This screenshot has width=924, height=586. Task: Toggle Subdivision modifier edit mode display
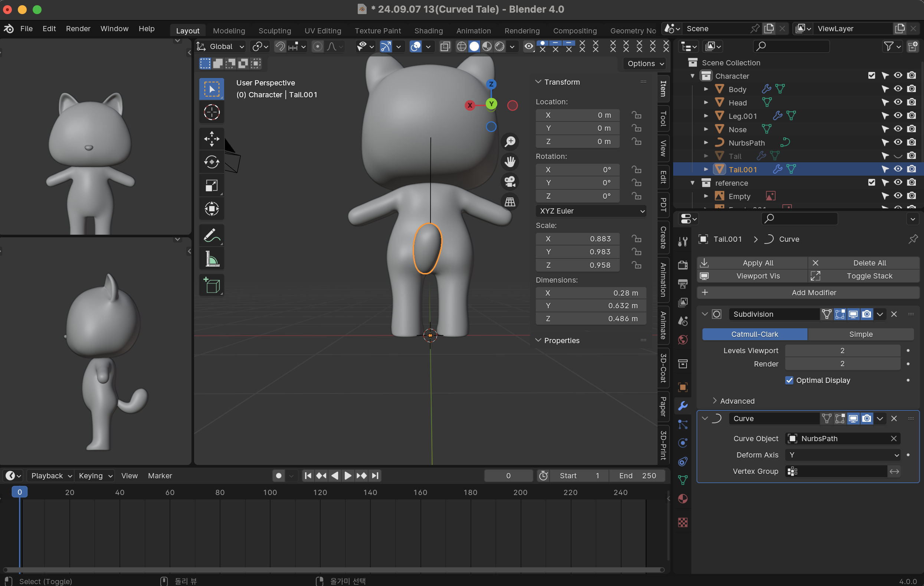tap(840, 314)
